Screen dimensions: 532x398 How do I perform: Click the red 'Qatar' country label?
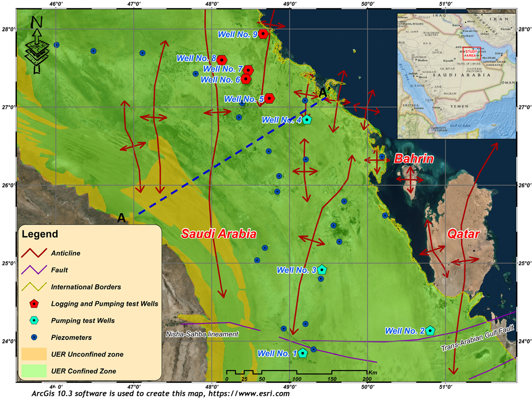coord(464,234)
